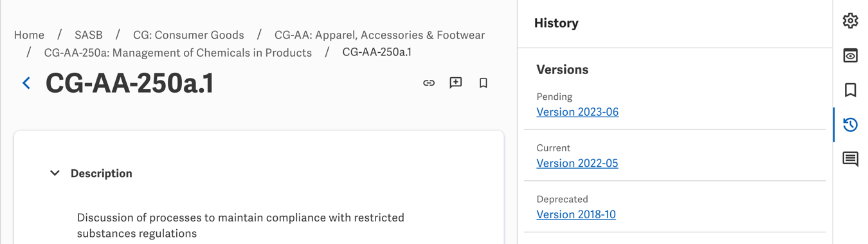The height and width of the screenshot is (244, 868).
Task: Copy link using the chain icon
Action: pyautogui.click(x=429, y=83)
